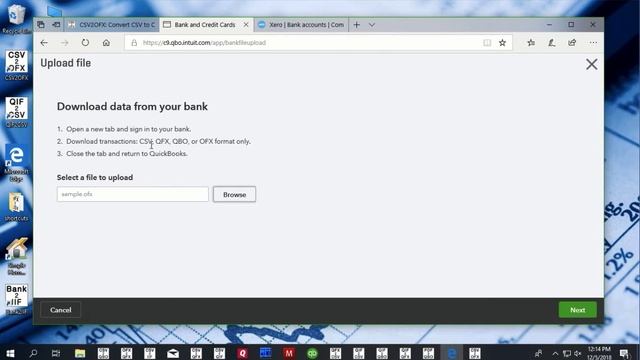This screenshot has height=360, width=640.
Task: Close the Upload file dialog with the X
Action: pos(591,64)
